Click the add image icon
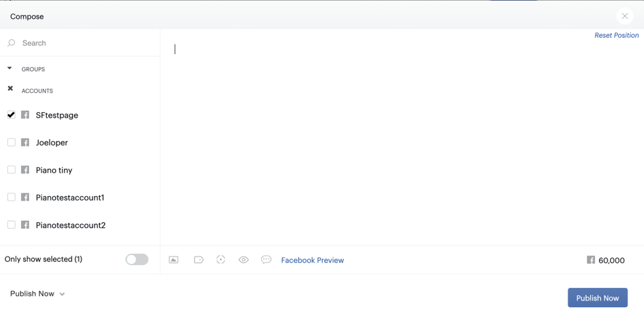 click(173, 260)
